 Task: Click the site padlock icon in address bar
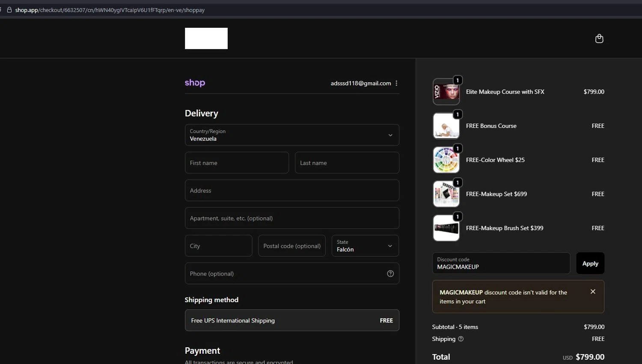click(9, 10)
